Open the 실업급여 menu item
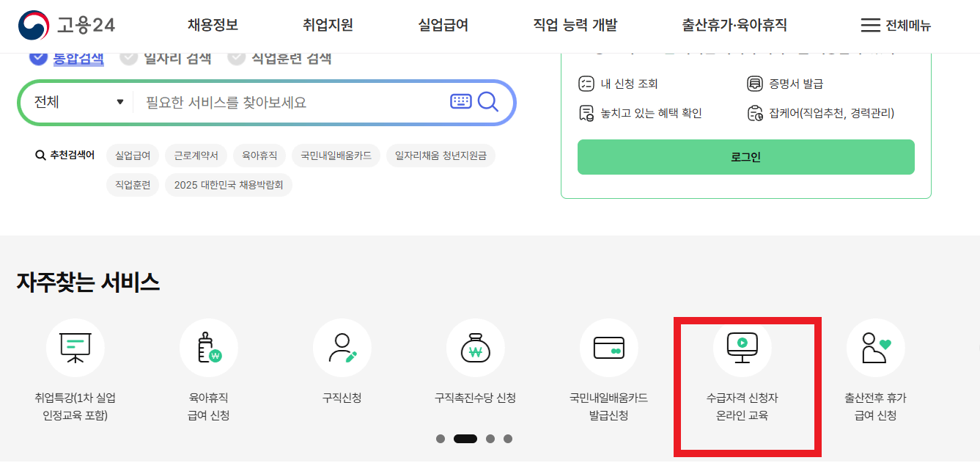This screenshot has width=980, height=463. click(443, 24)
